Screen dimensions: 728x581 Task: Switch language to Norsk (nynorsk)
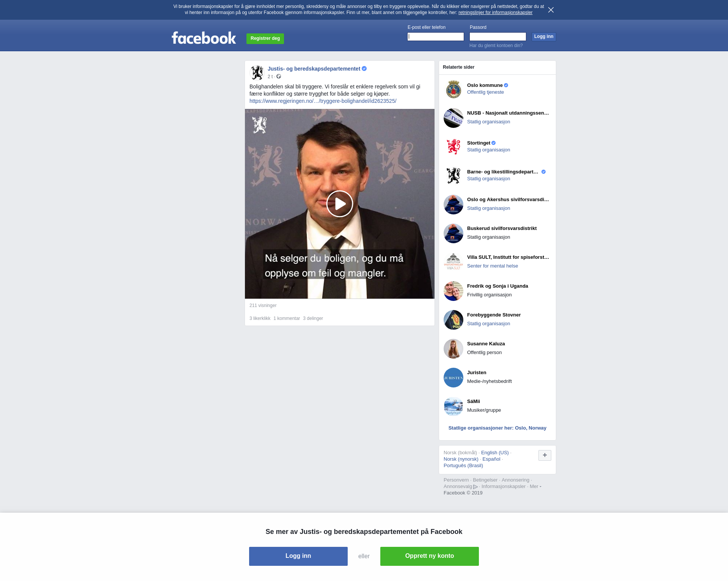(x=461, y=459)
